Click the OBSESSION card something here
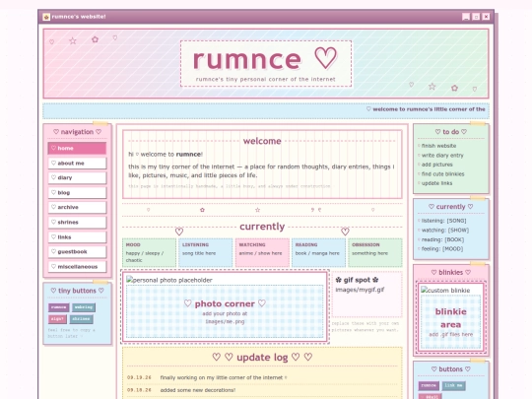This screenshot has height=399, width=532. coord(375,252)
